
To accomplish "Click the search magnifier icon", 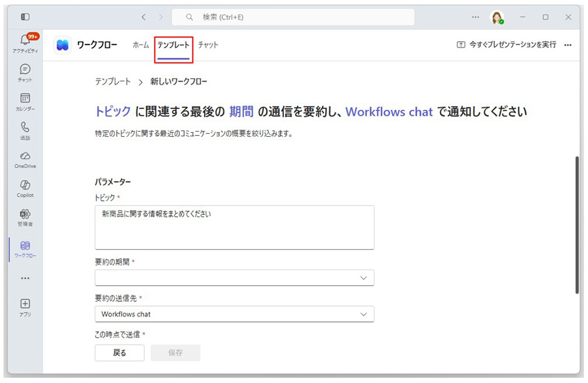I will click(189, 17).
